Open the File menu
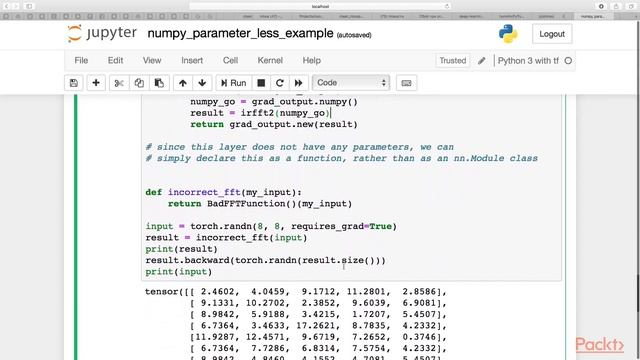Image resolution: width=640 pixels, height=360 pixels. point(81,60)
